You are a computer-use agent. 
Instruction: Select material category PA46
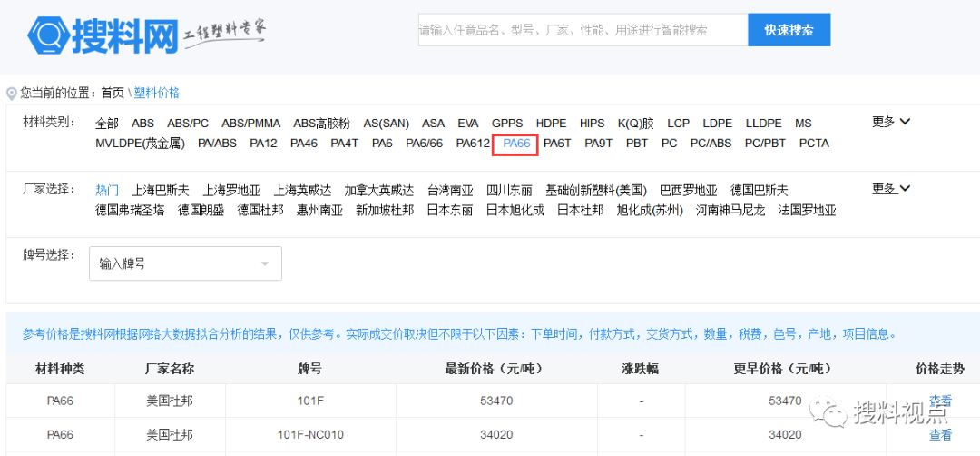[304, 144]
